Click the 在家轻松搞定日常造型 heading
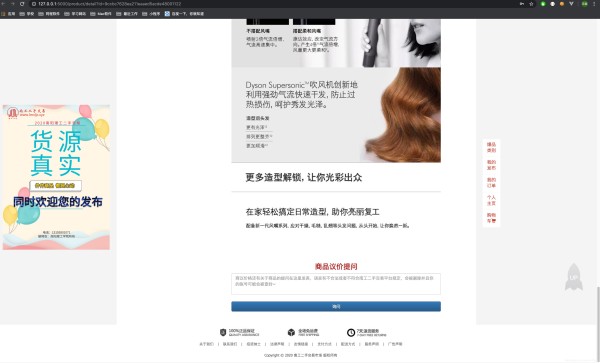The image size is (600, 363). [x=312, y=212]
